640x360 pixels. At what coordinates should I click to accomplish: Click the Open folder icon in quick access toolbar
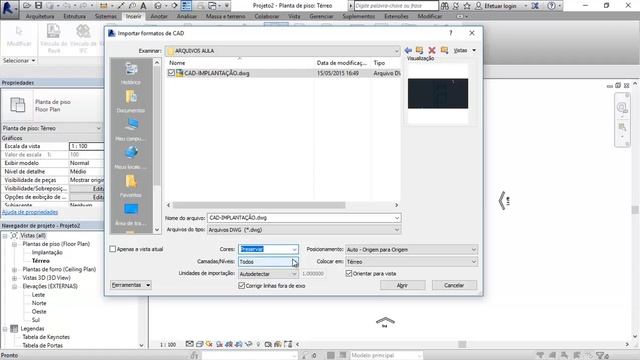27,6
